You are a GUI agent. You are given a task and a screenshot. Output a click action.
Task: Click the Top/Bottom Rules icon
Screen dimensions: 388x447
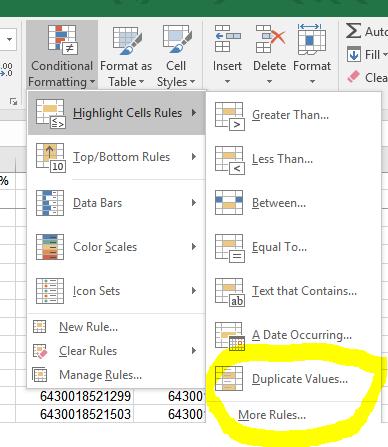click(50, 158)
